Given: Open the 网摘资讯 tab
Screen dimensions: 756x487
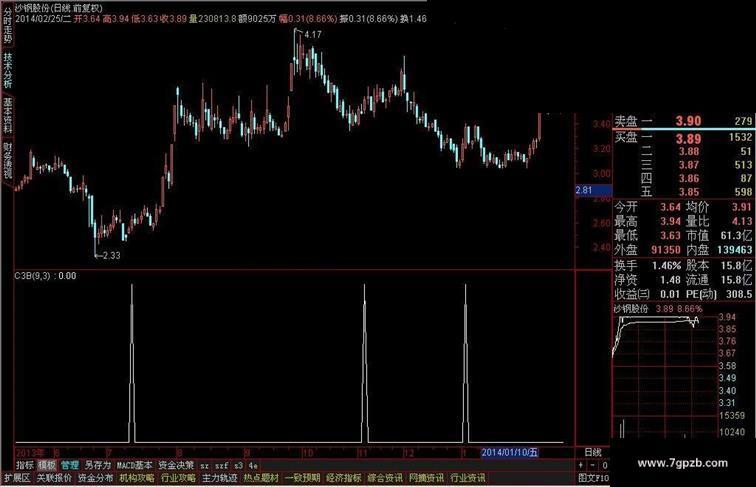Looking at the screenshot, I should coord(426,478).
